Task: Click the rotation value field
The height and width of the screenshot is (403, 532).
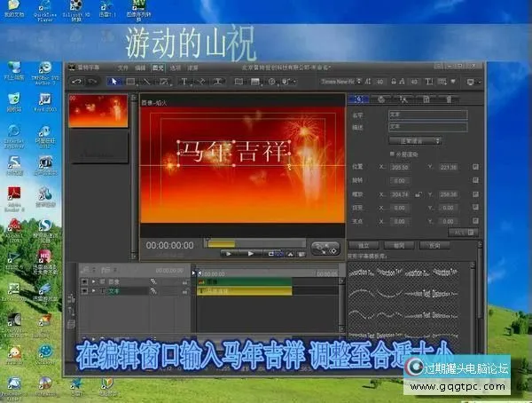Action: coord(400,180)
